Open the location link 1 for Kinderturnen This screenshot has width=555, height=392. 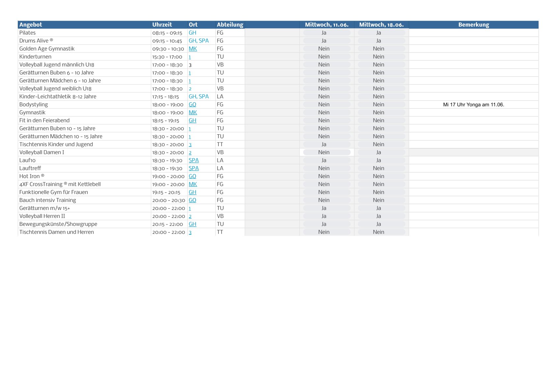coord(190,57)
